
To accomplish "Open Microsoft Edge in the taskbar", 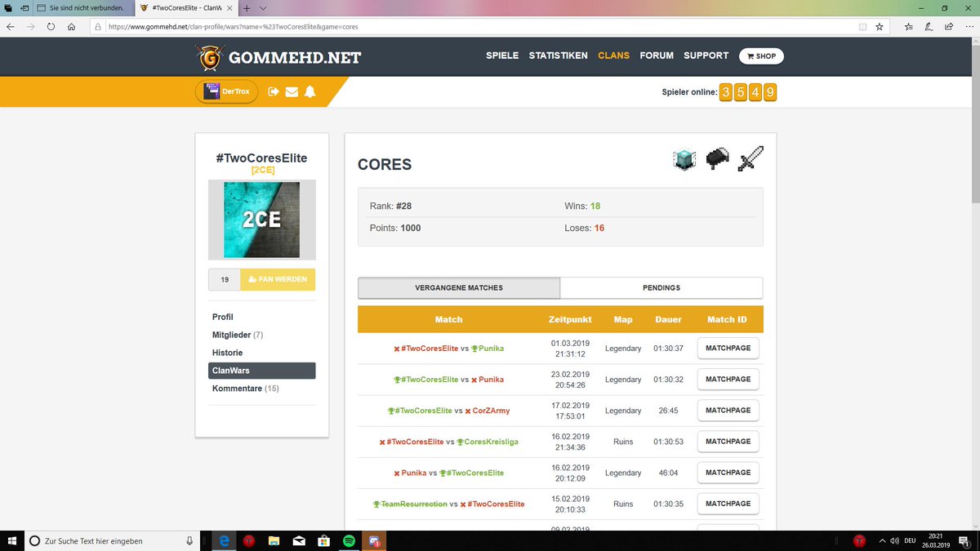I will [x=223, y=540].
